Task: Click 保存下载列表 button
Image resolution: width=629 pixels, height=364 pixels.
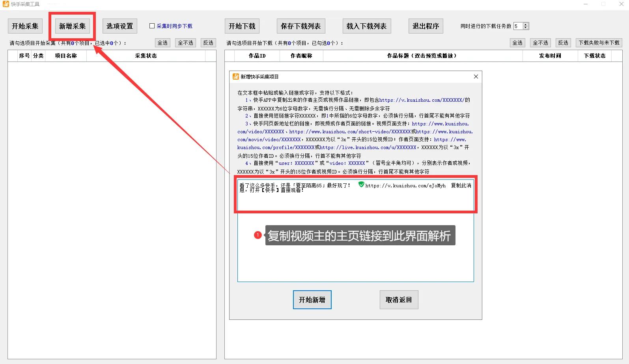Action: [301, 26]
